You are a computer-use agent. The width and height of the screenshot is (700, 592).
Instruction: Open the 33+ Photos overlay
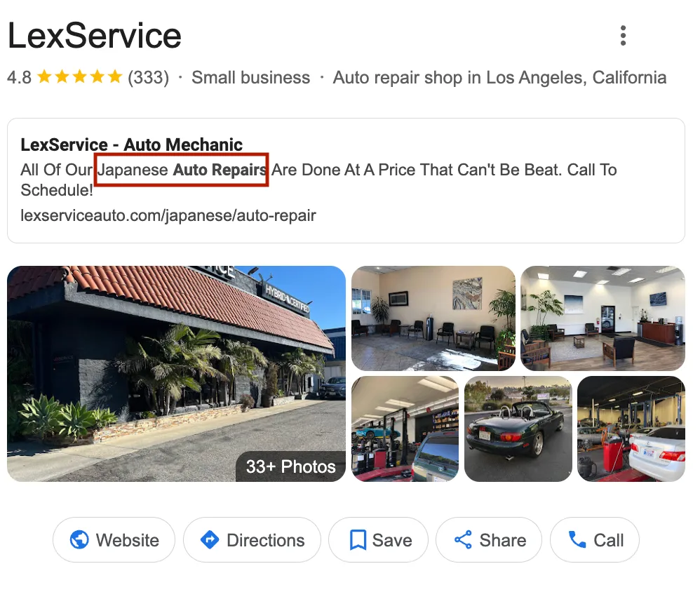(x=290, y=466)
